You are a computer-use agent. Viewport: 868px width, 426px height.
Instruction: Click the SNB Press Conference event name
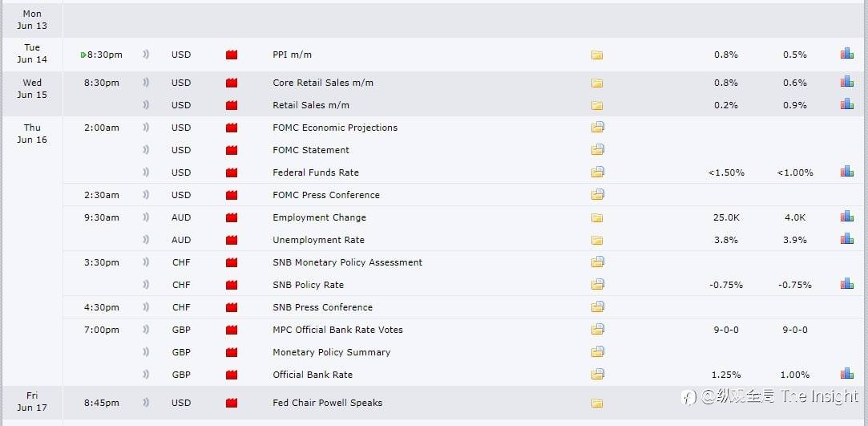pos(322,307)
